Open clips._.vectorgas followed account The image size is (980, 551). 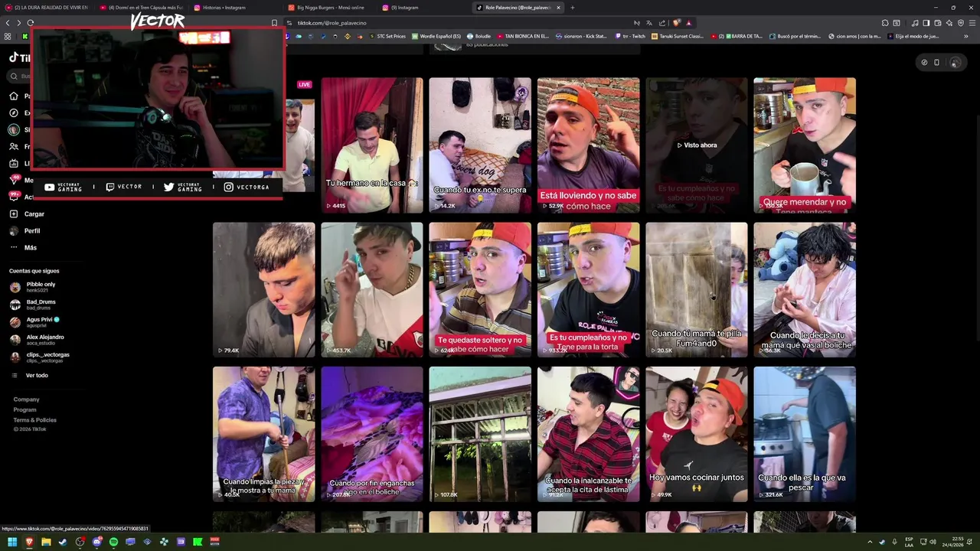coord(40,357)
